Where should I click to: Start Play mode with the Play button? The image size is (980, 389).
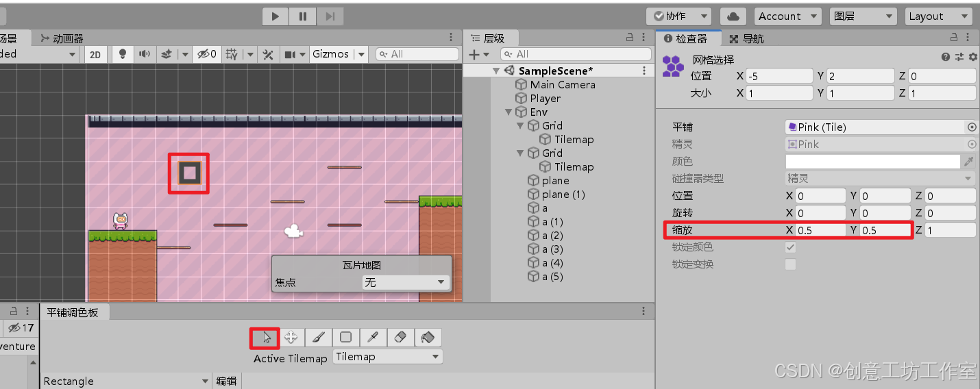click(x=275, y=16)
